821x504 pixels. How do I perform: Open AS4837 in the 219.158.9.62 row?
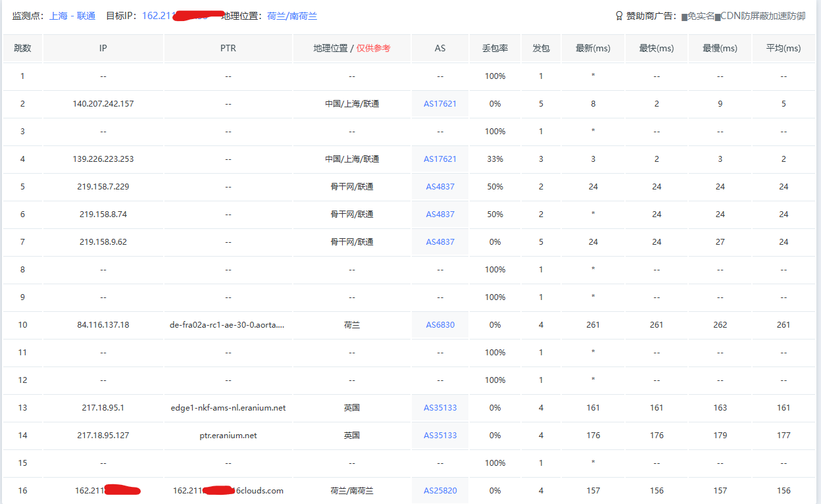440,242
